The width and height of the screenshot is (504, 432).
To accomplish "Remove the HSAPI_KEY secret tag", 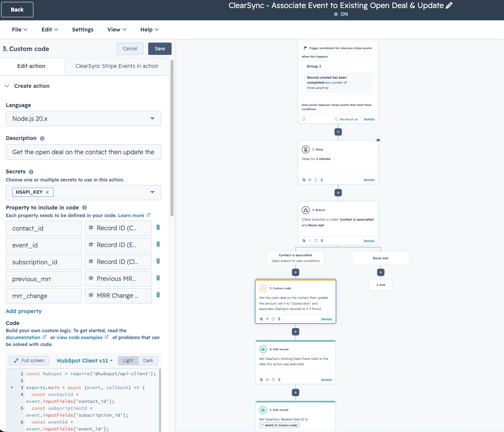I will (x=47, y=192).
